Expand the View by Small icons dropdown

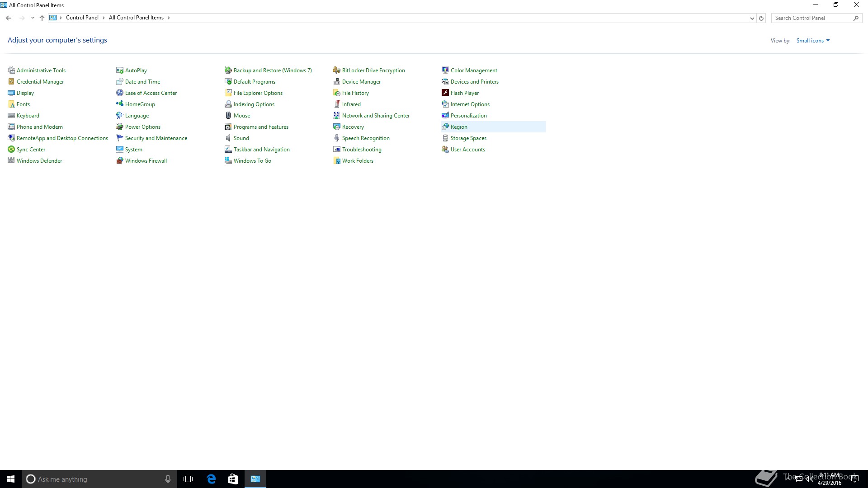pyautogui.click(x=813, y=41)
